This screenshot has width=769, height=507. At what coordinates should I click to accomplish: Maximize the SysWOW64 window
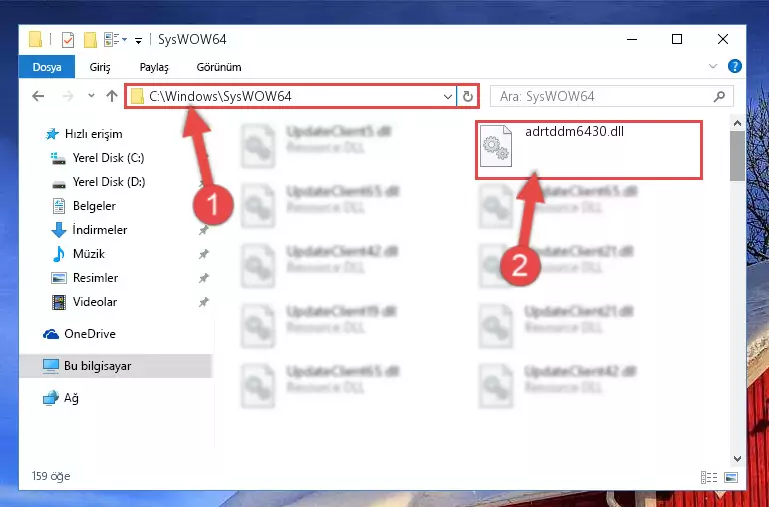pos(677,39)
